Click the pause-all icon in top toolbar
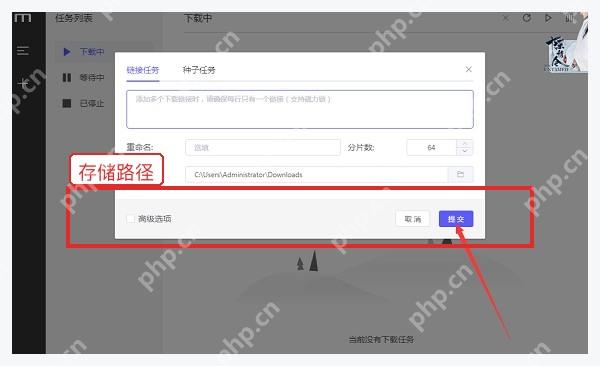Image resolution: width=600 pixels, height=366 pixels. click(x=569, y=18)
